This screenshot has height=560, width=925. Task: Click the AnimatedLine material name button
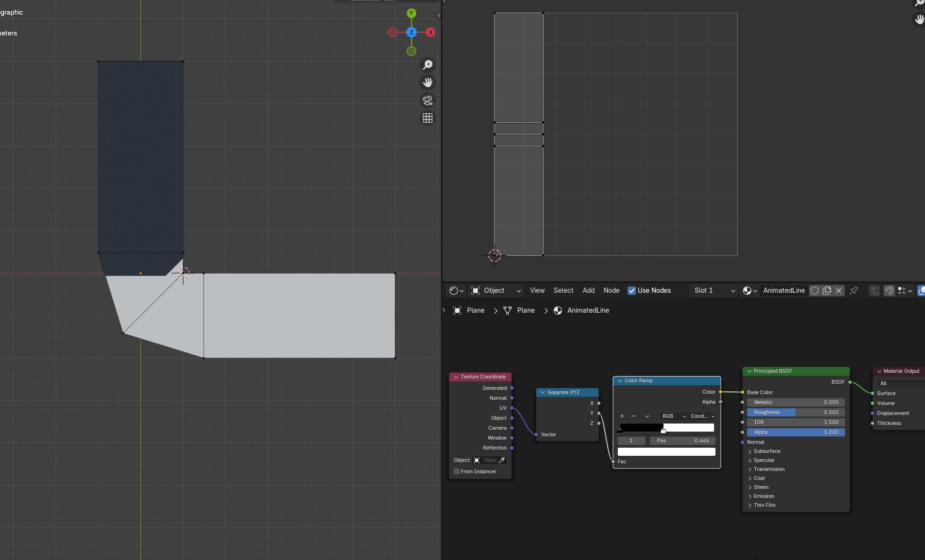tap(784, 290)
